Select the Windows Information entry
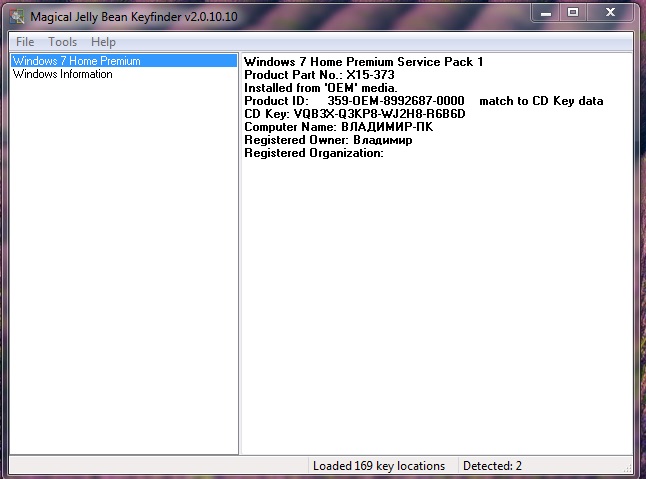646x479 pixels. [63, 74]
